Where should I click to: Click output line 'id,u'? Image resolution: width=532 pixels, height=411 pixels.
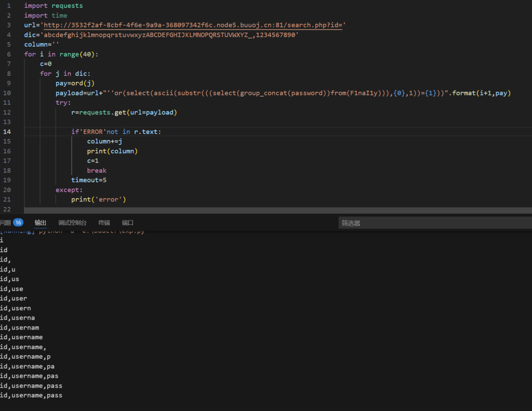(8, 269)
